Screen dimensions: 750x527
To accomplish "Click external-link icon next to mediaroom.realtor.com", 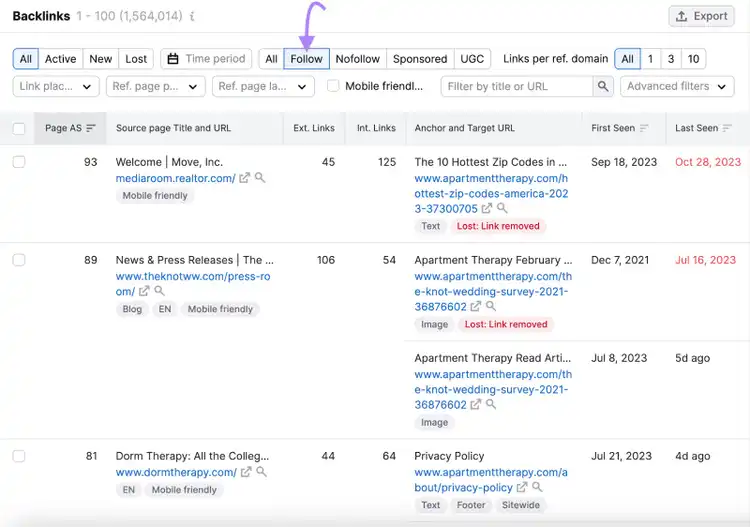I will tap(244, 178).
